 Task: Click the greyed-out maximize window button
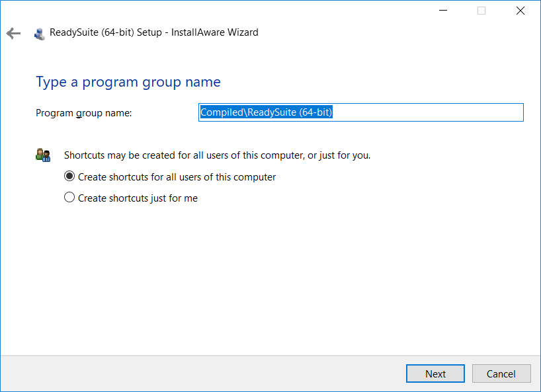pyautogui.click(x=481, y=11)
